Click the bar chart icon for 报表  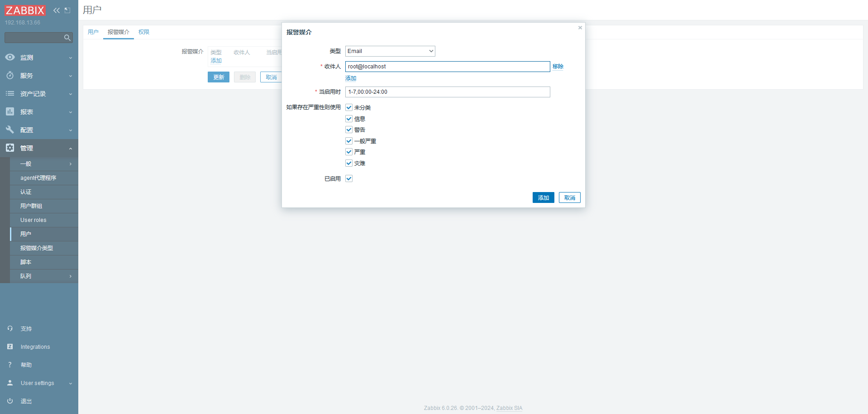click(x=10, y=111)
